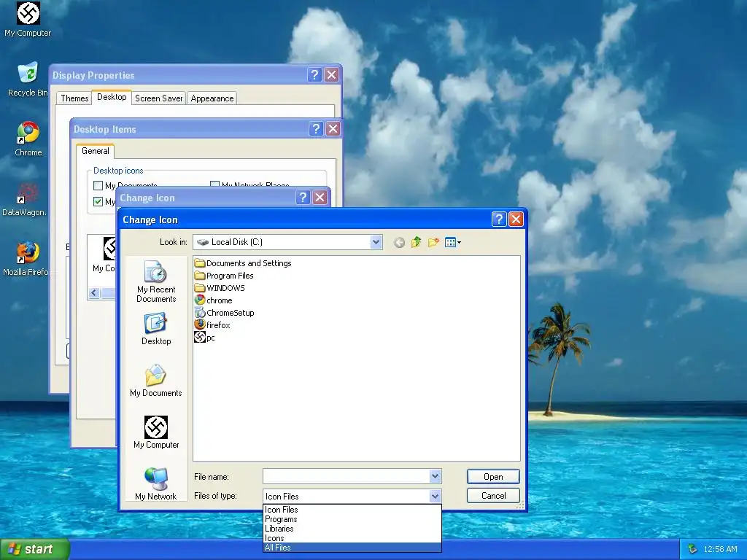747x560 pixels.
Task: Uncheck the checked My Computer checkbox
Action: click(x=98, y=201)
